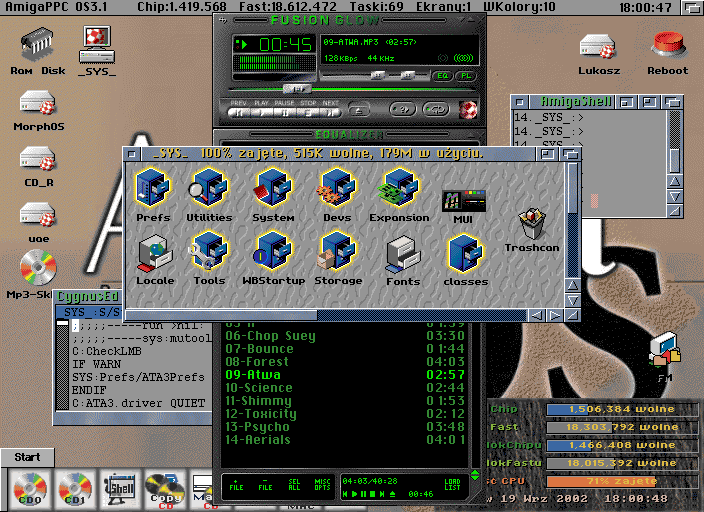Click the screen depth gadget in the top bar

[691, 8]
